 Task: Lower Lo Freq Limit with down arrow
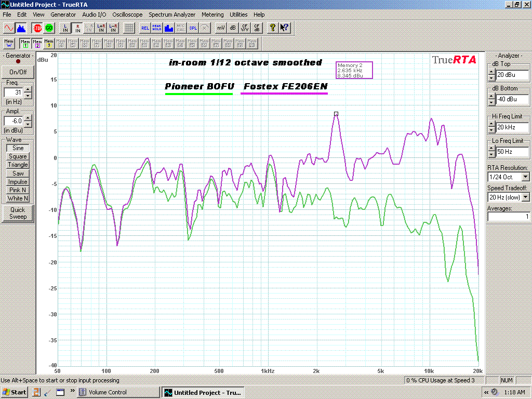[x=491, y=155]
